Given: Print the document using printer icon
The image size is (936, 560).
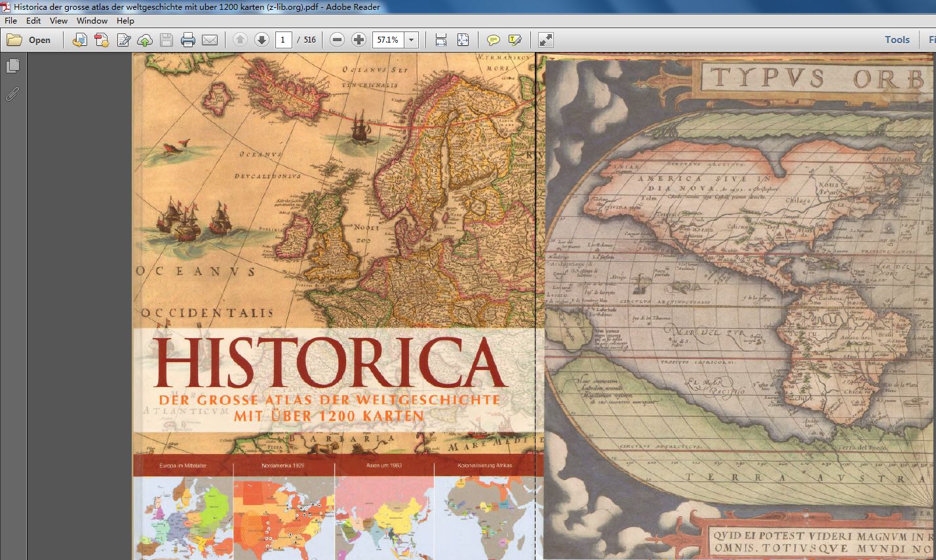Looking at the screenshot, I should [x=188, y=40].
